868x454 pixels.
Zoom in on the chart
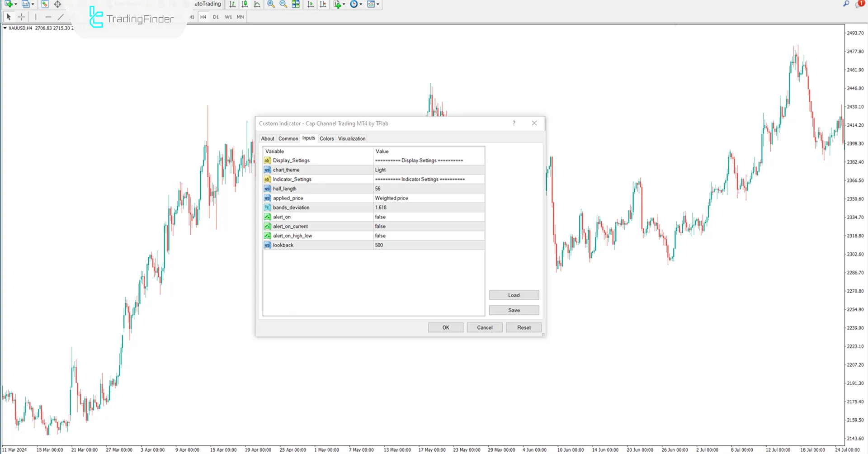(x=271, y=5)
